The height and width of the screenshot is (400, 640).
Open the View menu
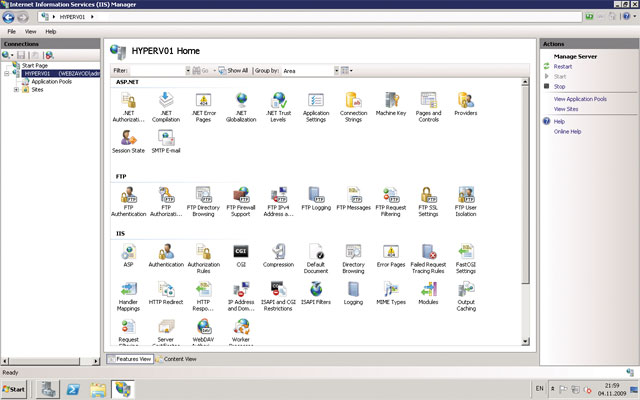pos(30,31)
